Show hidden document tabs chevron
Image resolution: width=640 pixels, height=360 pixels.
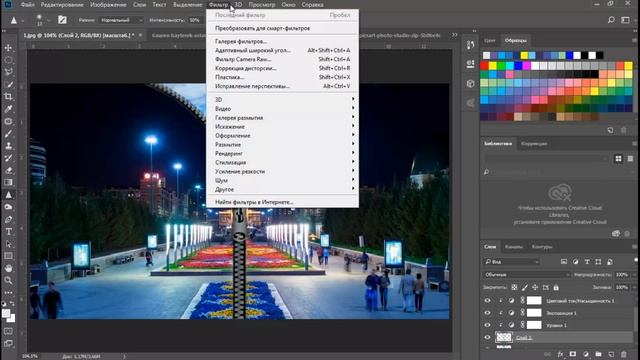tap(454, 35)
